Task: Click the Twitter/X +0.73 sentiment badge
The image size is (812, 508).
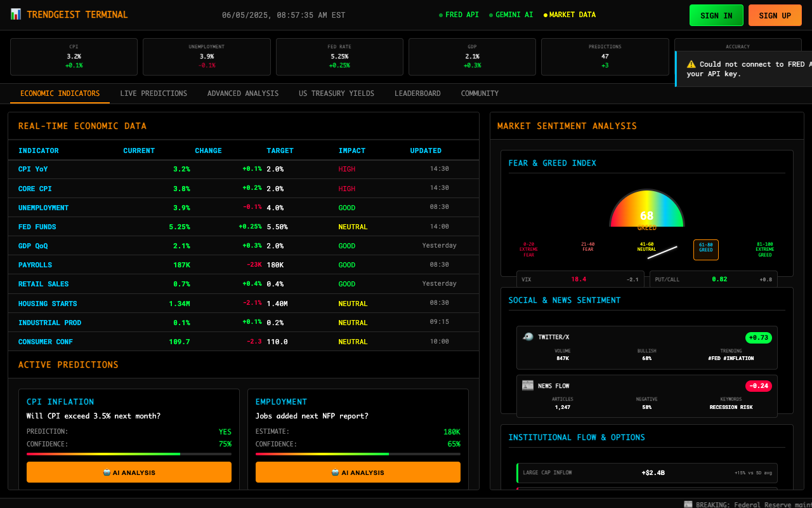Action: (759, 338)
